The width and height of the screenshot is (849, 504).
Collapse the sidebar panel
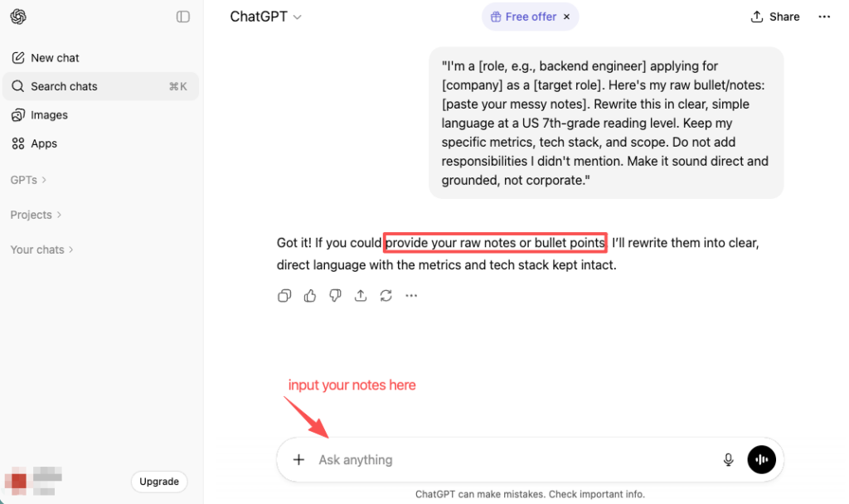pos(182,16)
